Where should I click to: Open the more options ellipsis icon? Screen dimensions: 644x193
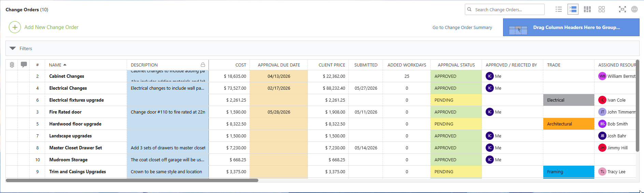coord(634,9)
